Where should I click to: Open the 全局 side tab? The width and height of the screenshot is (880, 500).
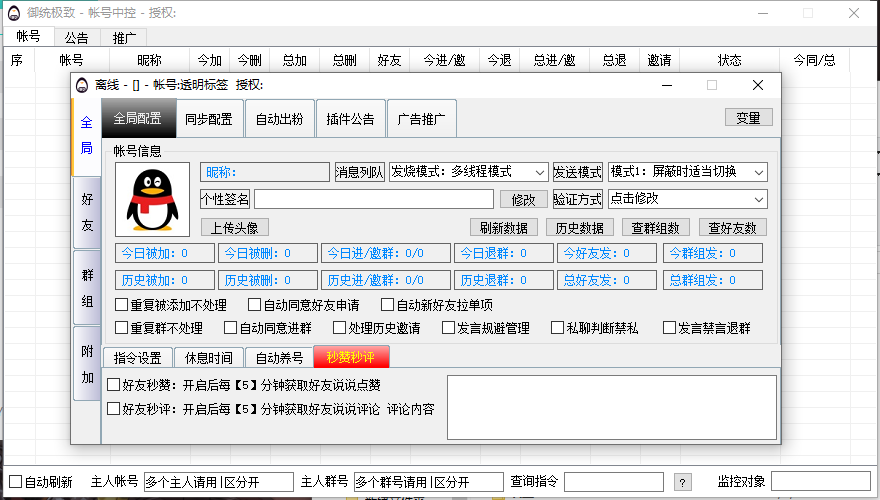86,136
